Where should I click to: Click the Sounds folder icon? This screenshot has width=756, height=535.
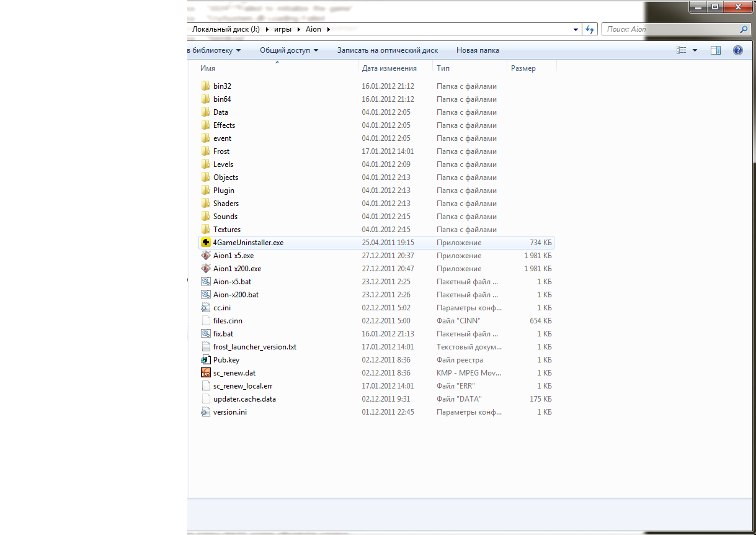click(206, 217)
